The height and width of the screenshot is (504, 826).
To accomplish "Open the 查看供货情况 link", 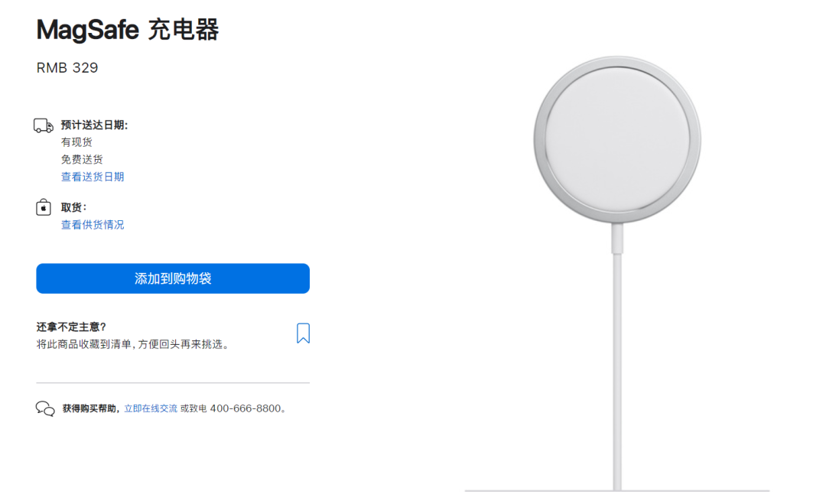I will point(93,225).
